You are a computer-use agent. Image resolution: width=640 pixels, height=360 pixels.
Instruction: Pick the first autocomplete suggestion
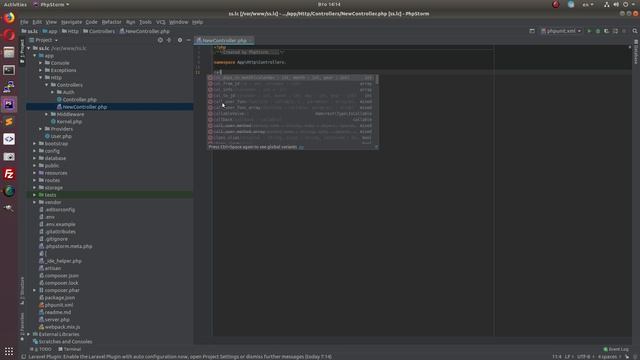pyautogui.click(x=290, y=78)
